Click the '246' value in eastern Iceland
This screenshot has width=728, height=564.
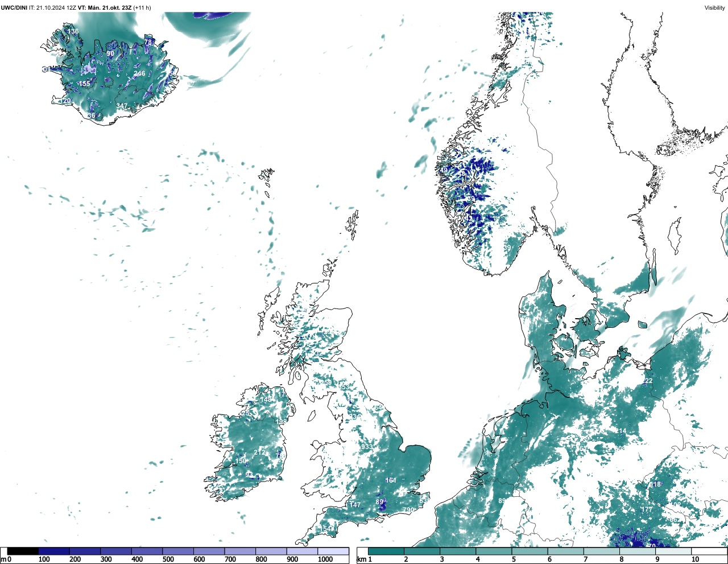(139, 73)
